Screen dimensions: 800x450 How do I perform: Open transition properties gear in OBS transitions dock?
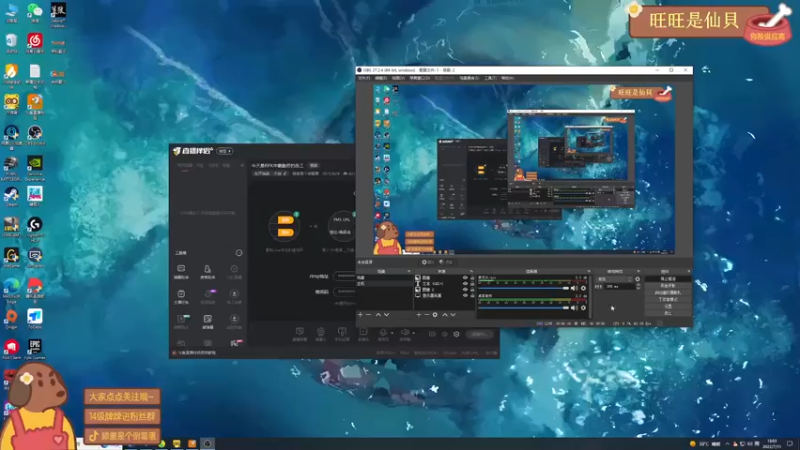tap(638, 279)
